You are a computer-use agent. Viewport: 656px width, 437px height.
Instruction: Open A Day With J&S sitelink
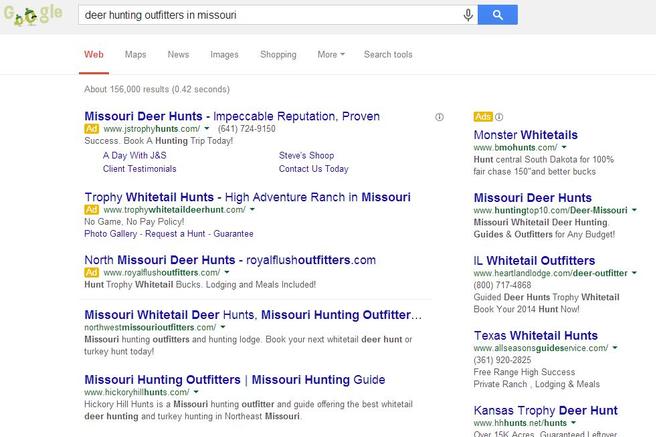click(x=135, y=156)
